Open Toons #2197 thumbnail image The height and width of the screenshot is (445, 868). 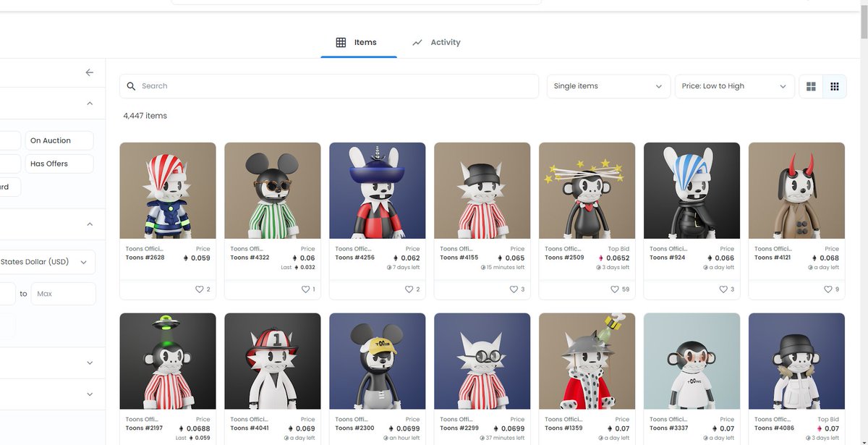[168, 361]
